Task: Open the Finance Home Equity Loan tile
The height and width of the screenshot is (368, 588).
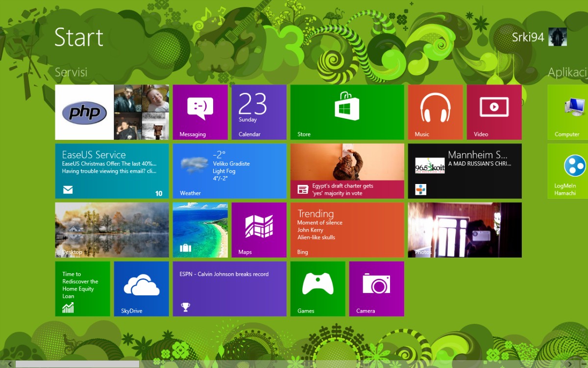Action: 82,289
